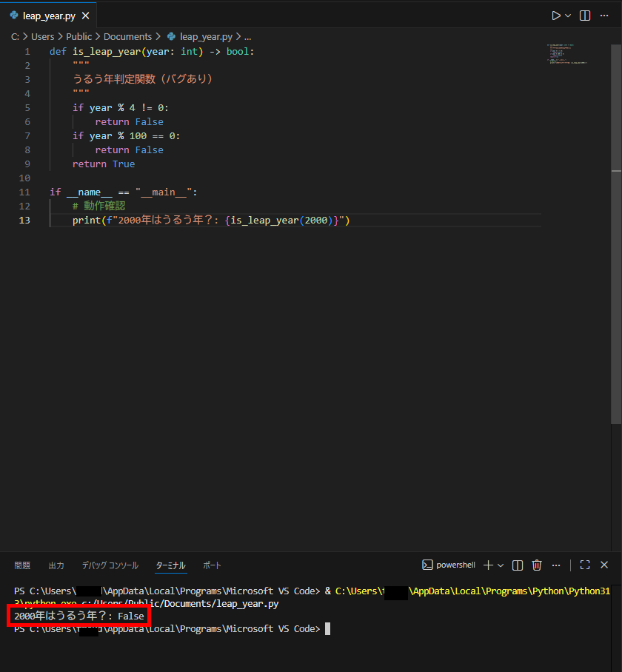Split the editor to the right
This screenshot has width=622, height=672.
point(585,16)
